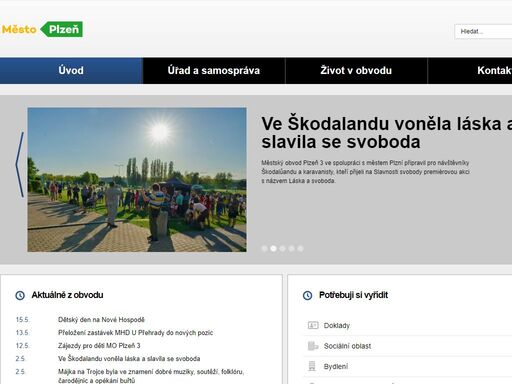Select the first carousel dot
The height and width of the screenshot is (384, 512).
(x=264, y=249)
